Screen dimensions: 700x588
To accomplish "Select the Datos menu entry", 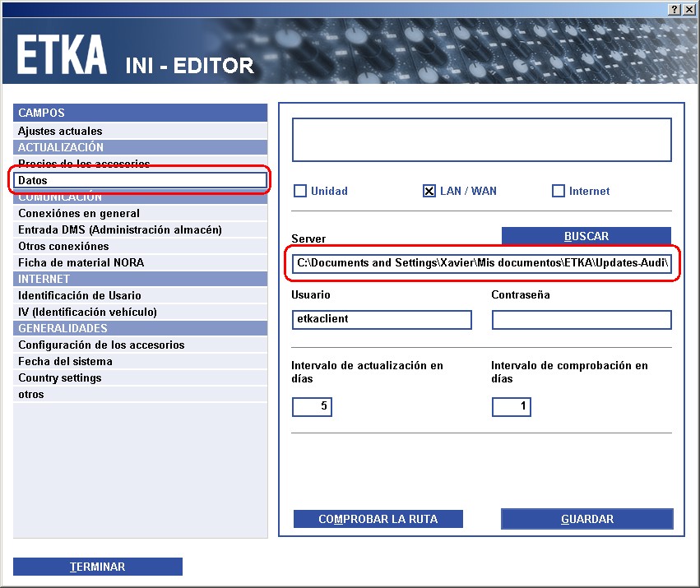I will point(140,180).
